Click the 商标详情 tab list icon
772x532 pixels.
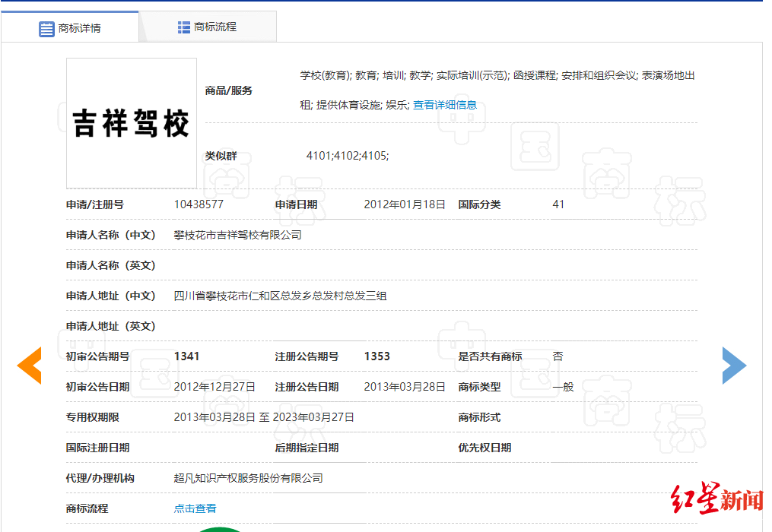click(x=46, y=29)
